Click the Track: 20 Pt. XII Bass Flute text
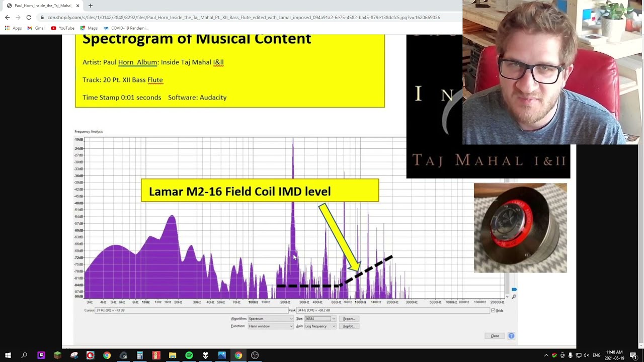Screen dimensions: 644x362 point(123,80)
